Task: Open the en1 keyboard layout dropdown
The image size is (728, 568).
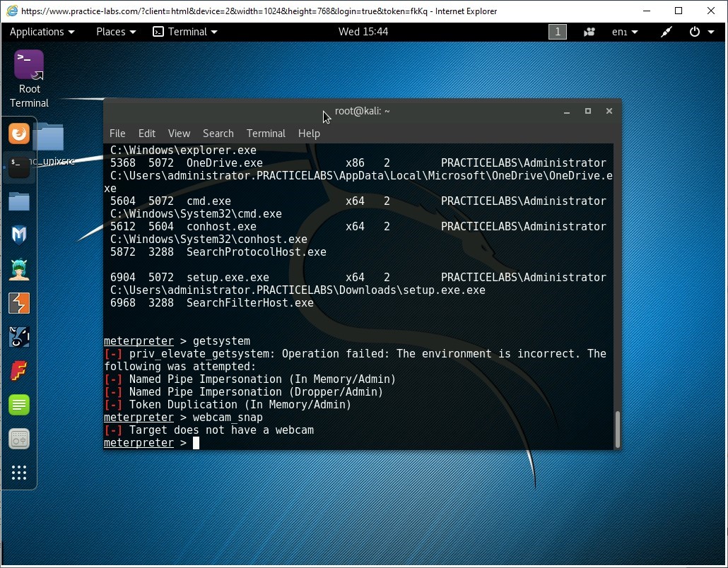Action: 625,32
